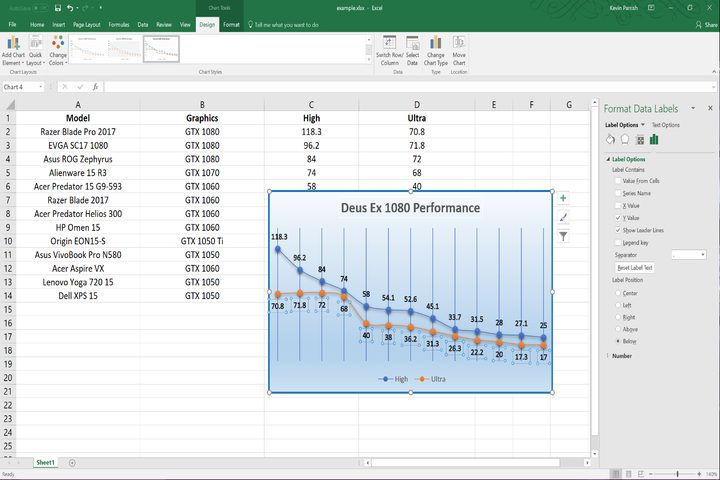
Task: Open the Name Box dropdown
Action: [40, 87]
